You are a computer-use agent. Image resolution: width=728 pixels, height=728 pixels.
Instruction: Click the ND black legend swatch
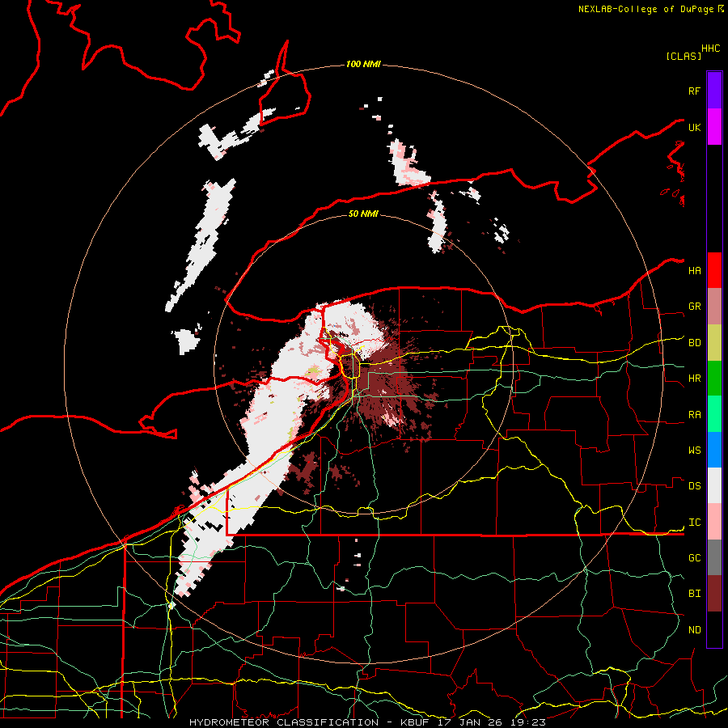coord(714,629)
